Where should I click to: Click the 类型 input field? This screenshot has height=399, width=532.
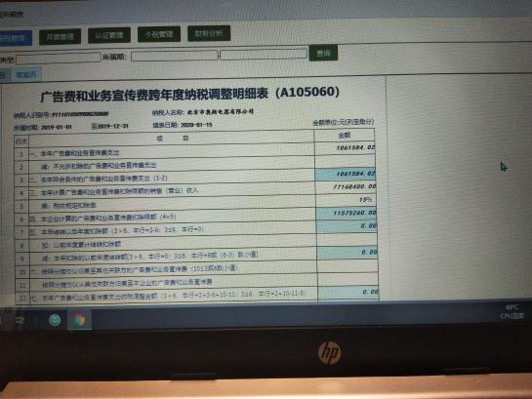click(x=59, y=58)
